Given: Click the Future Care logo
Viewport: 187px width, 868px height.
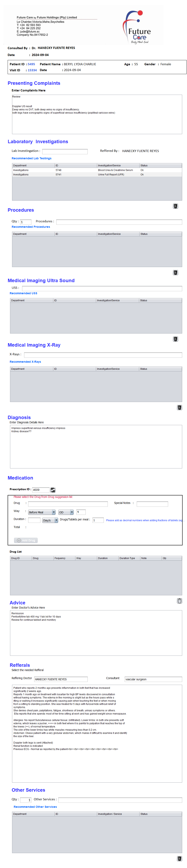Looking at the screenshot, I should point(138,27).
